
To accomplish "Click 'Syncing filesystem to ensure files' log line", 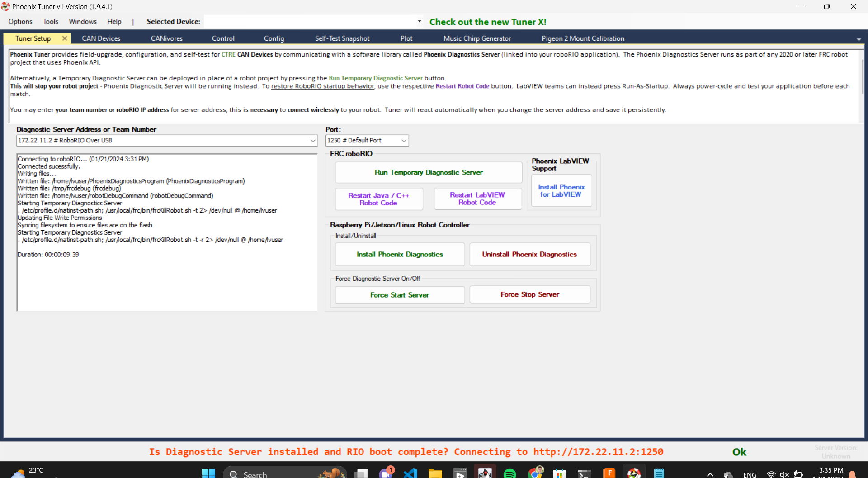I will tap(85, 225).
